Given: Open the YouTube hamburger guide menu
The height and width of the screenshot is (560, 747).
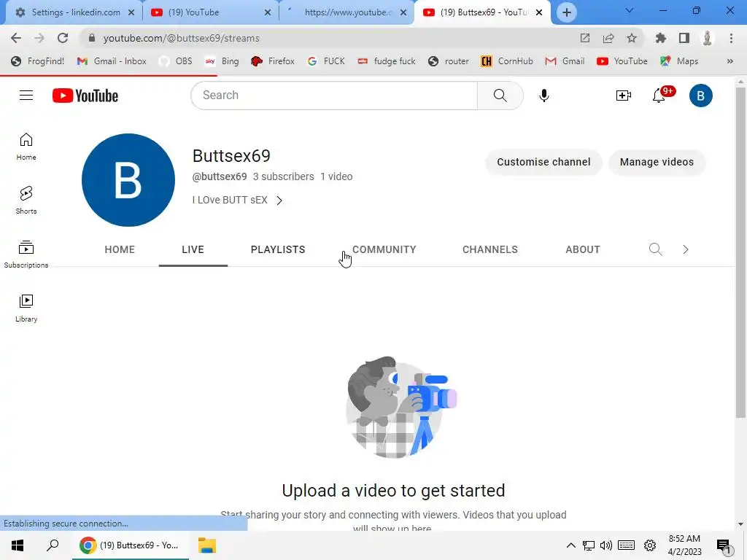Looking at the screenshot, I should coord(26,96).
